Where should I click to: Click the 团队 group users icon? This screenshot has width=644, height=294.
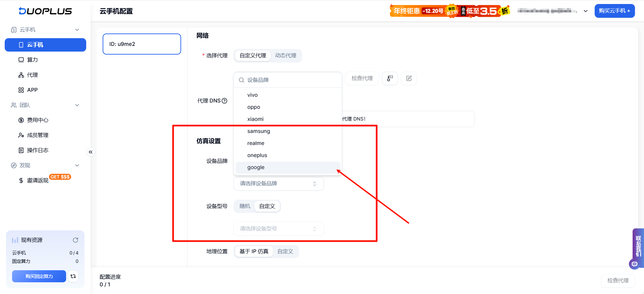tap(14, 105)
